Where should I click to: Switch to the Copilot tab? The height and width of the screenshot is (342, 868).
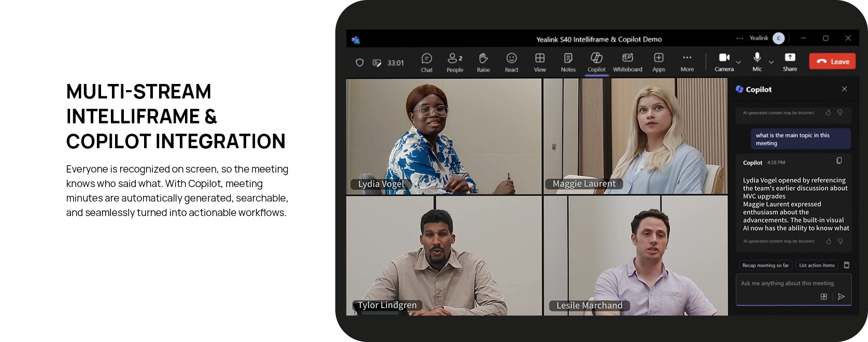point(596,62)
